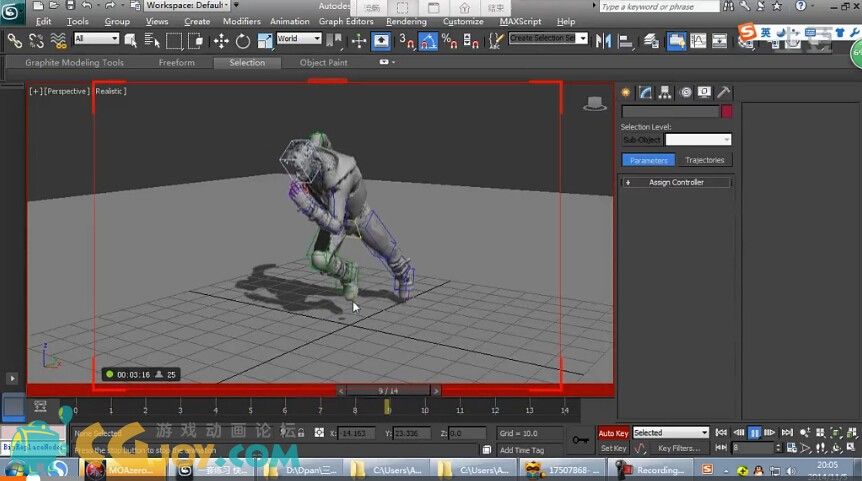Open the Schematic View icon
This screenshot has height=481, width=862.
pos(720,41)
